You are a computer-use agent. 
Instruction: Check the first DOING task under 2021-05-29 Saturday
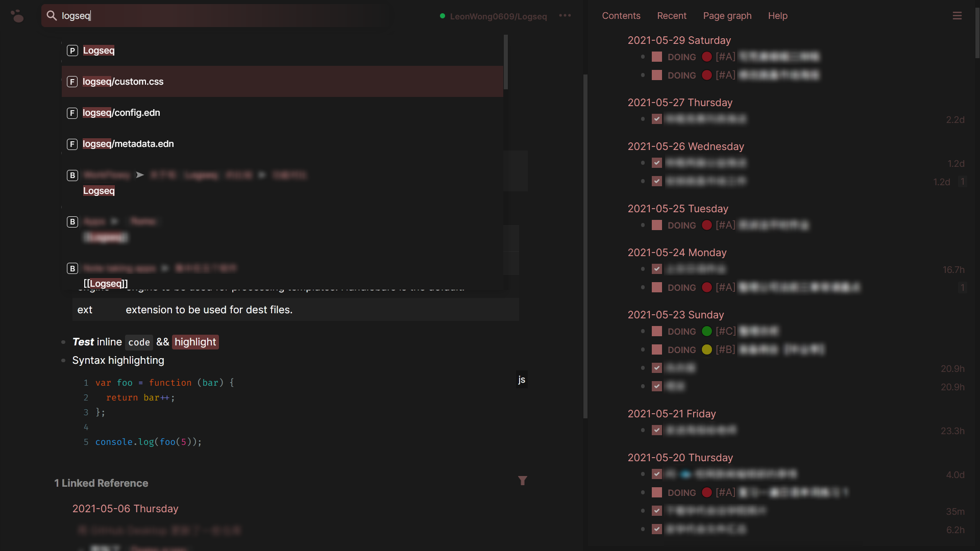[656, 57]
